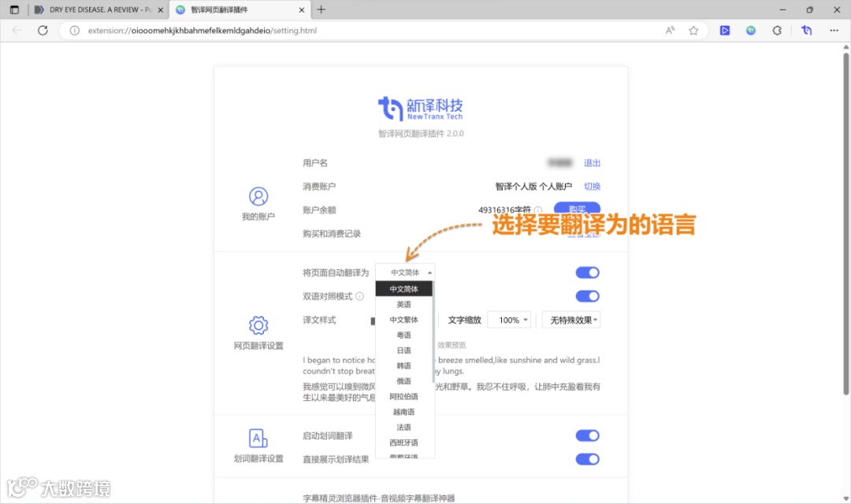
Task: Open the 无特殊效果 effect dropdown
Action: click(x=571, y=320)
